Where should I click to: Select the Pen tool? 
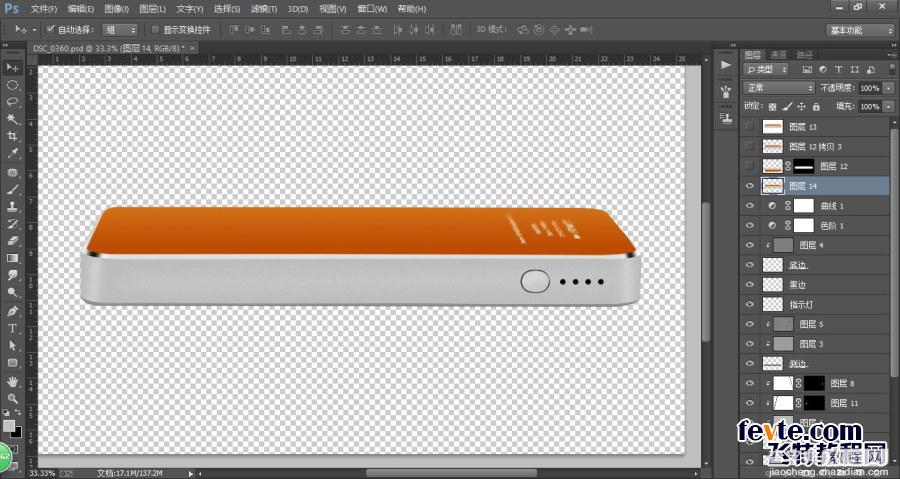[x=13, y=311]
